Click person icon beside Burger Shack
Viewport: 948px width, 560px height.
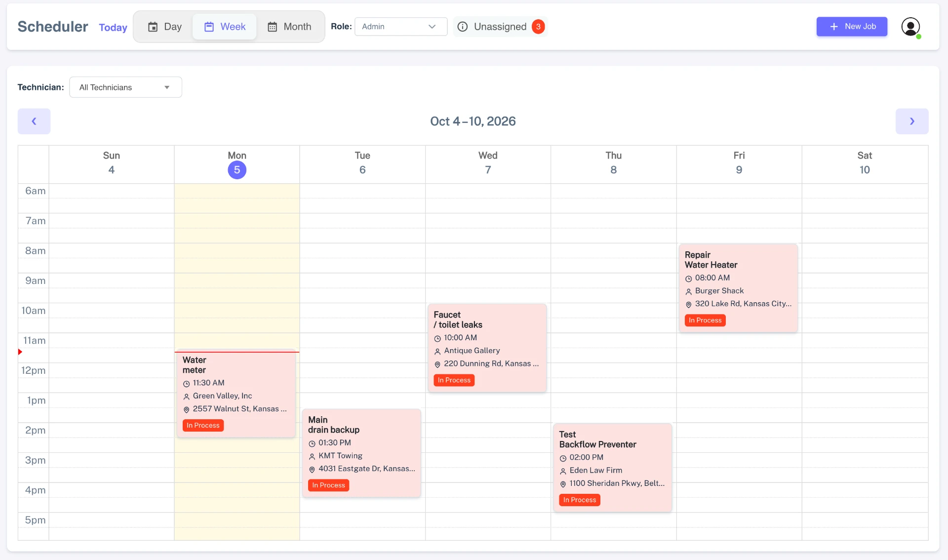(688, 291)
